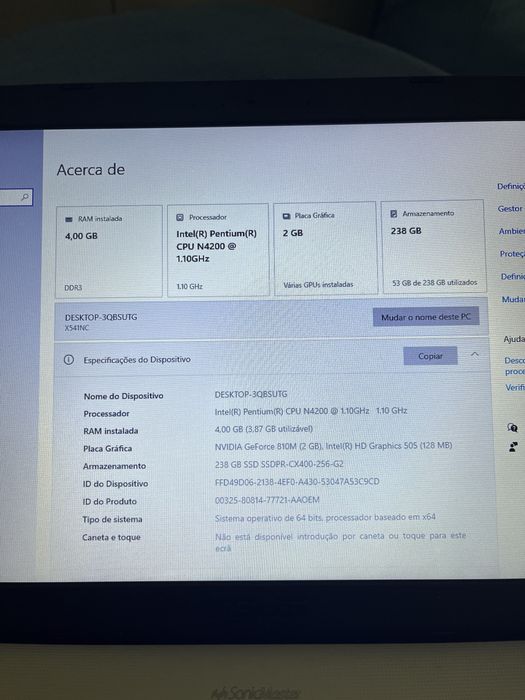525x700 pixels.
Task: Select the X541NC model text
Action: click(77, 328)
